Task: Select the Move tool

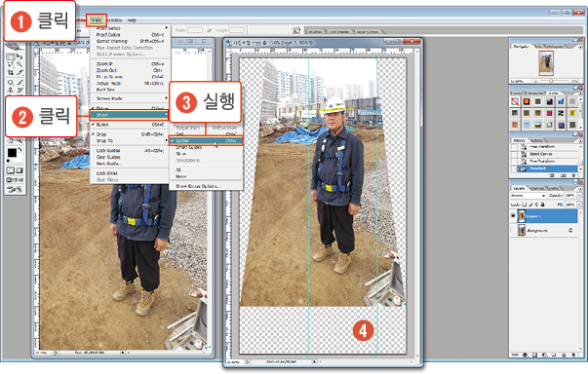Action: tap(20, 56)
